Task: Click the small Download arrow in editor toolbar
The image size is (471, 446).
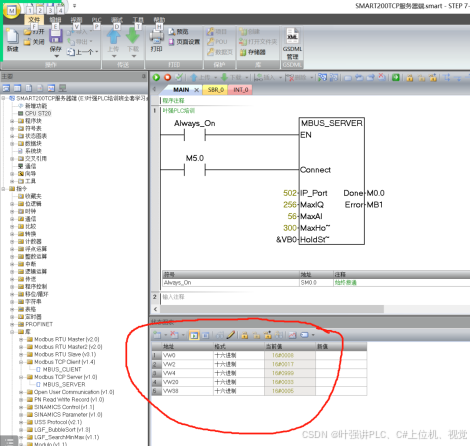Action: point(224,78)
